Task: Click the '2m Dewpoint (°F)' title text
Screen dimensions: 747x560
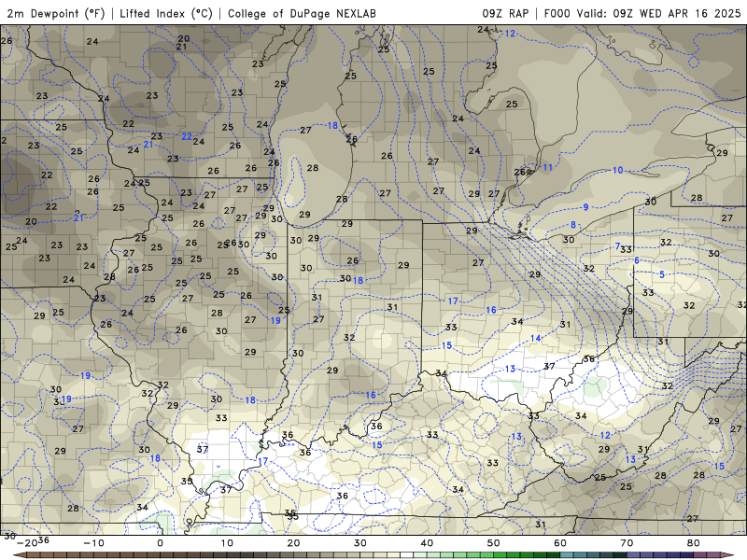Action: [x=56, y=13]
